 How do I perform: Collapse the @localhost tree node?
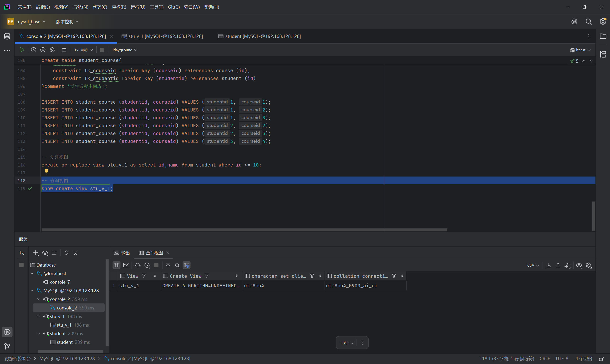coord(32,273)
